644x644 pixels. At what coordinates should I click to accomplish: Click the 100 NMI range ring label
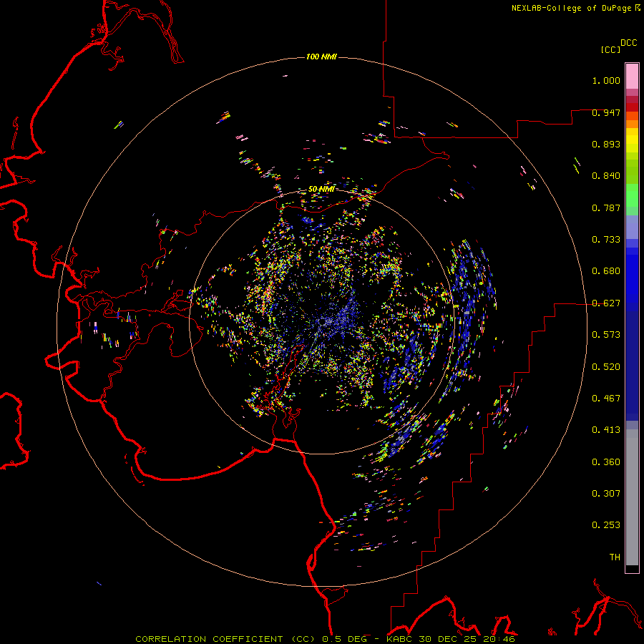point(321,57)
